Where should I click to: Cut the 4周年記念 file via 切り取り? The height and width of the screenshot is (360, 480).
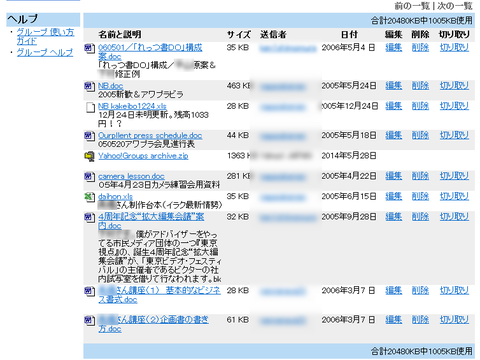click(454, 217)
